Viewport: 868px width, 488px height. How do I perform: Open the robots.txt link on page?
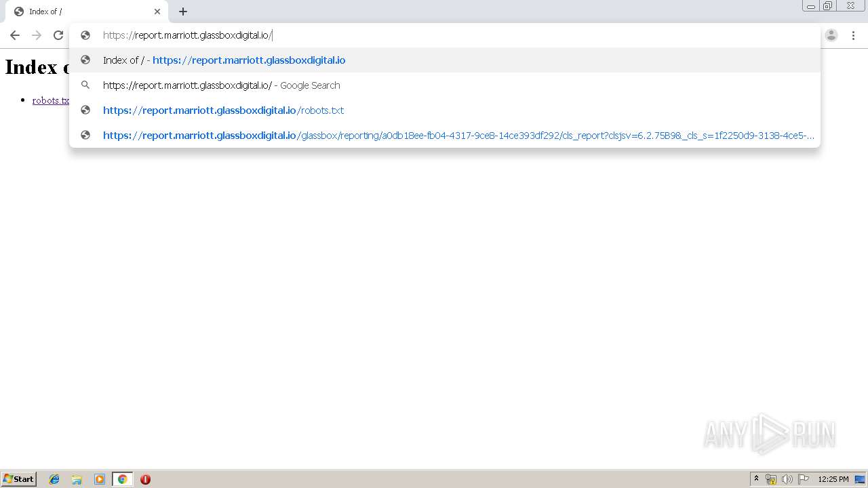pos(51,100)
